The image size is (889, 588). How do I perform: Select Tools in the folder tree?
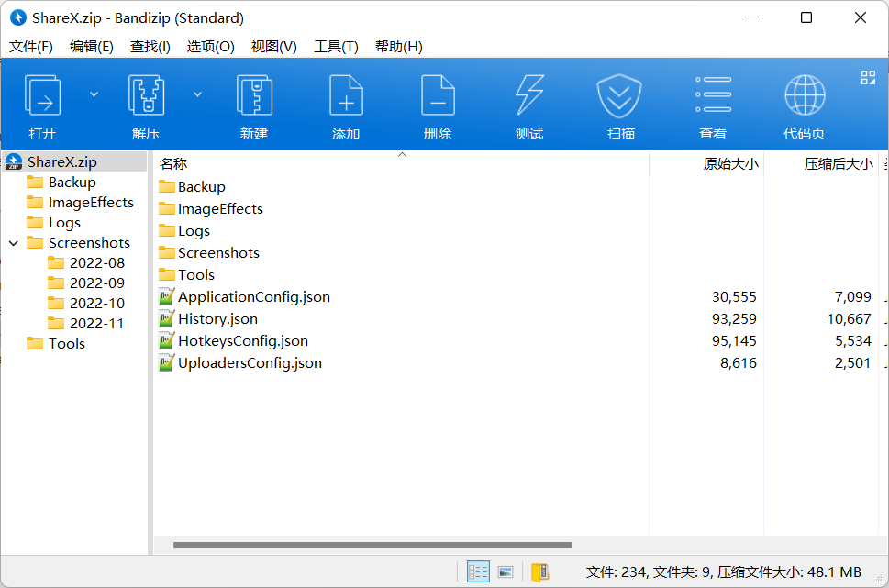[x=67, y=344]
